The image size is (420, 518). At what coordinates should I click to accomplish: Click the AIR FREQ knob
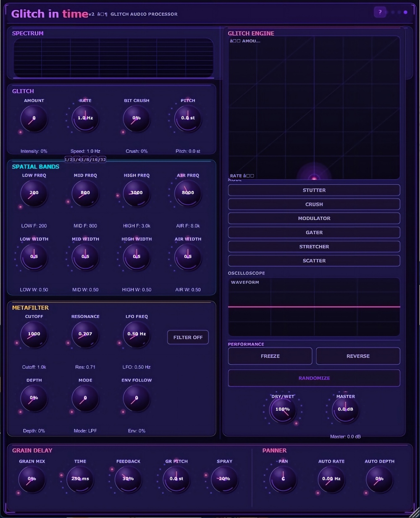pyautogui.click(x=188, y=193)
